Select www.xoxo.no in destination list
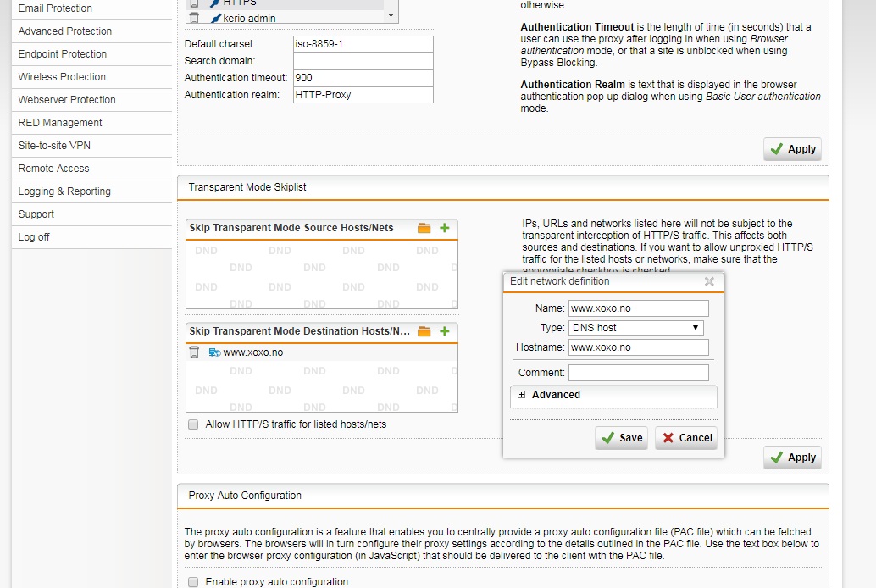This screenshot has height=588, width=876. 253,352
